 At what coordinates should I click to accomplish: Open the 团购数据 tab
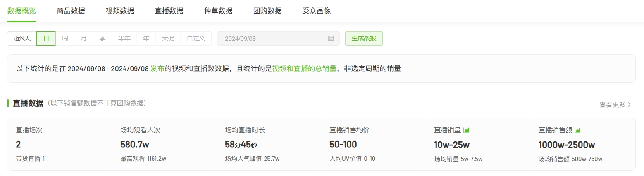pyautogui.click(x=267, y=11)
